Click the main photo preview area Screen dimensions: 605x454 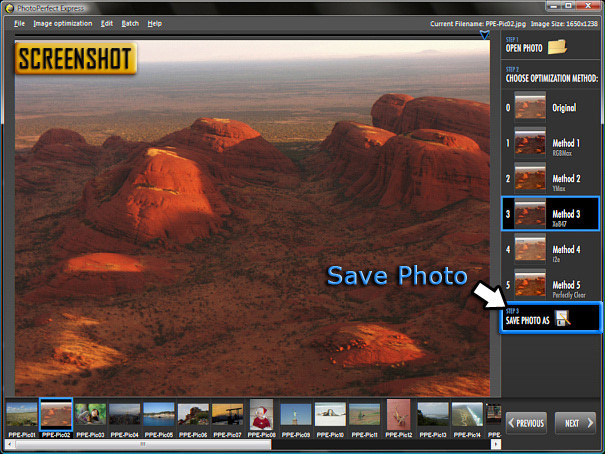click(x=252, y=218)
